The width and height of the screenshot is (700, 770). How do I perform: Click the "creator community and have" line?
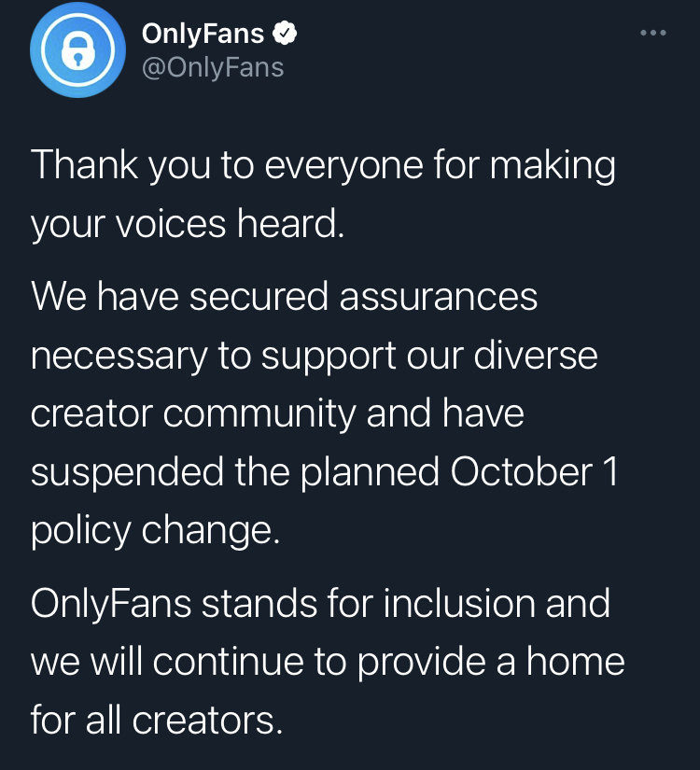[x=277, y=413]
